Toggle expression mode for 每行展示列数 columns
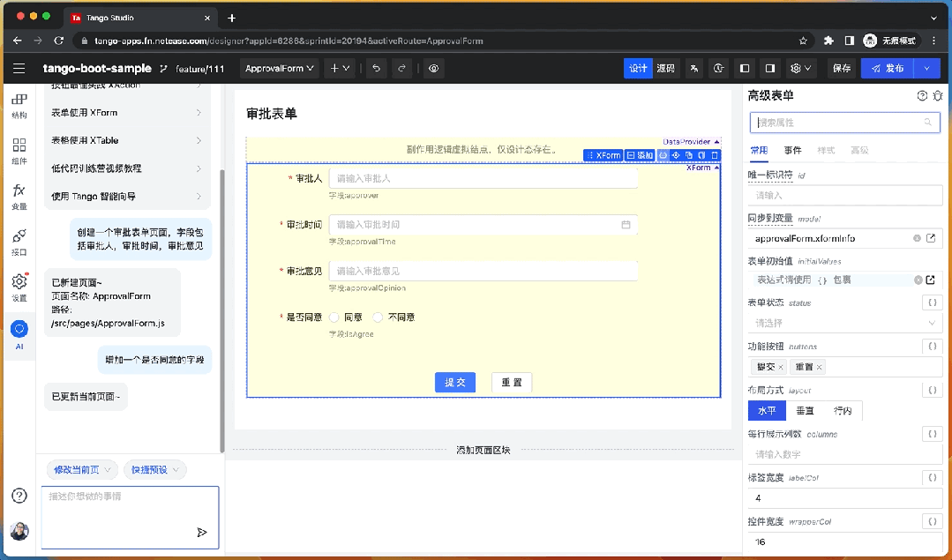952x560 pixels. pyautogui.click(x=932, y=434)
